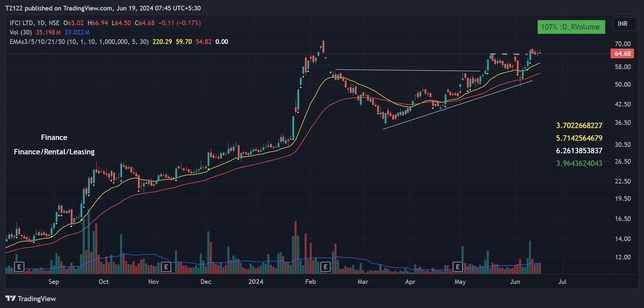Click the Apr label on time axis
Image resolution: width=644 pixels, height=308 pixels.
(x=411, y=281)
